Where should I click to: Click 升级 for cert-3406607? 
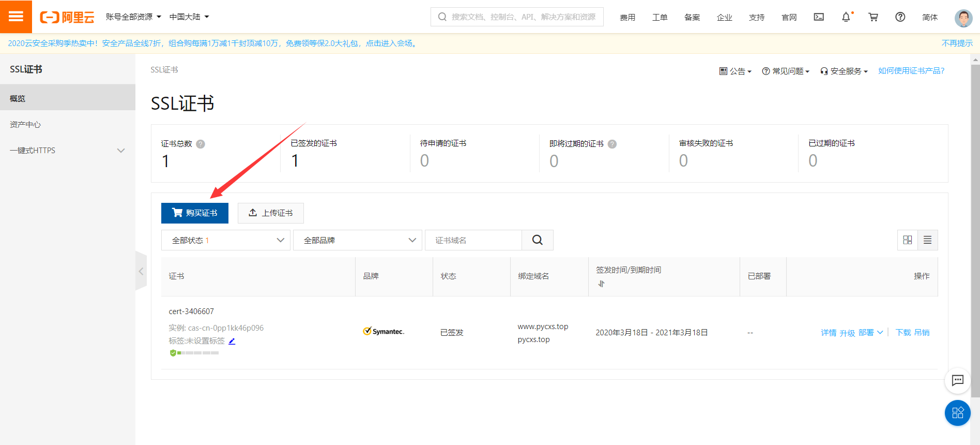pos(847,333)
